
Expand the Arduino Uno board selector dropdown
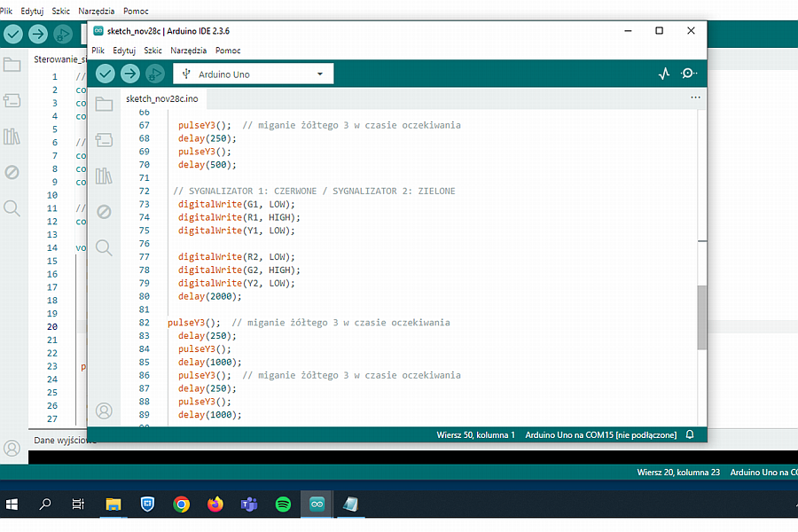coord(254,74)
